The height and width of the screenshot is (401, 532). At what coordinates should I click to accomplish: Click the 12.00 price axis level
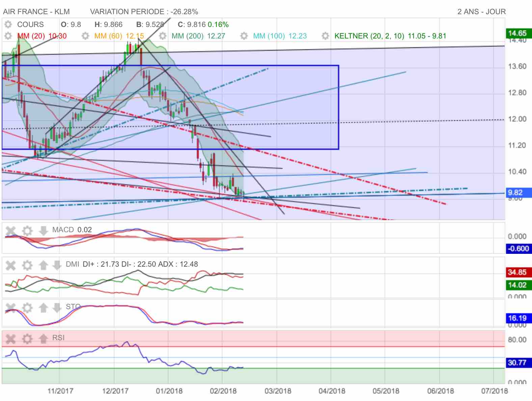click(517, 119)
